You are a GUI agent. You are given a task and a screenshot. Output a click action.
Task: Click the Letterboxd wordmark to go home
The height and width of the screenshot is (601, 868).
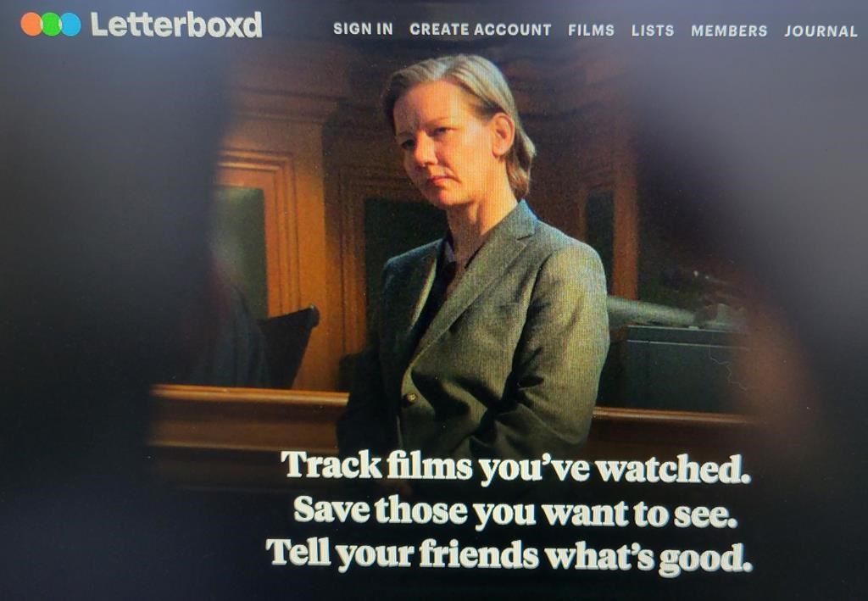point(176,25)
